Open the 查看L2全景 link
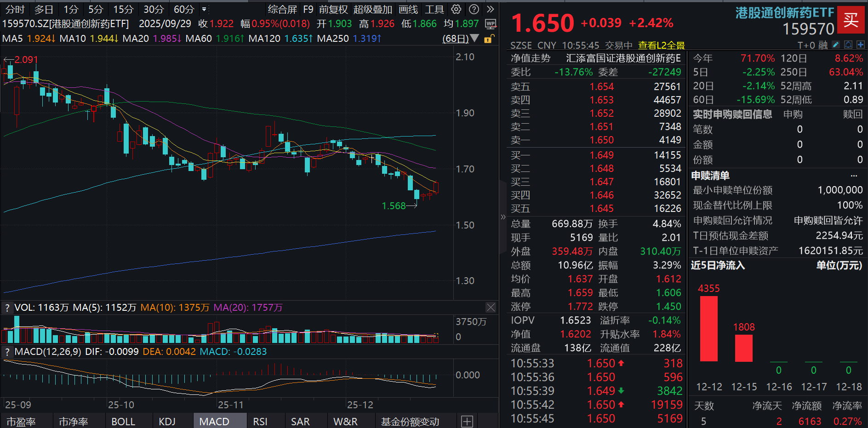Screen dimensions: 868x428 pos(661,46)
